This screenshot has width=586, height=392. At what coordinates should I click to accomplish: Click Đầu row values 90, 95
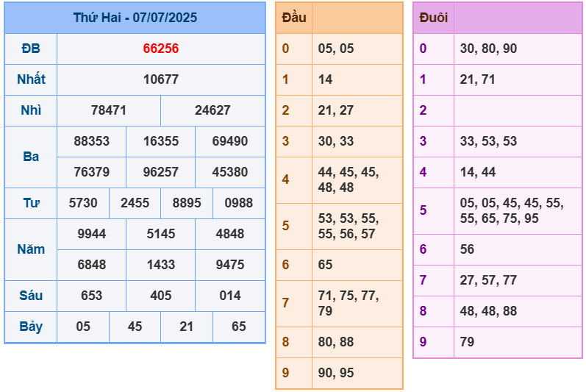(x=336, y=373)
